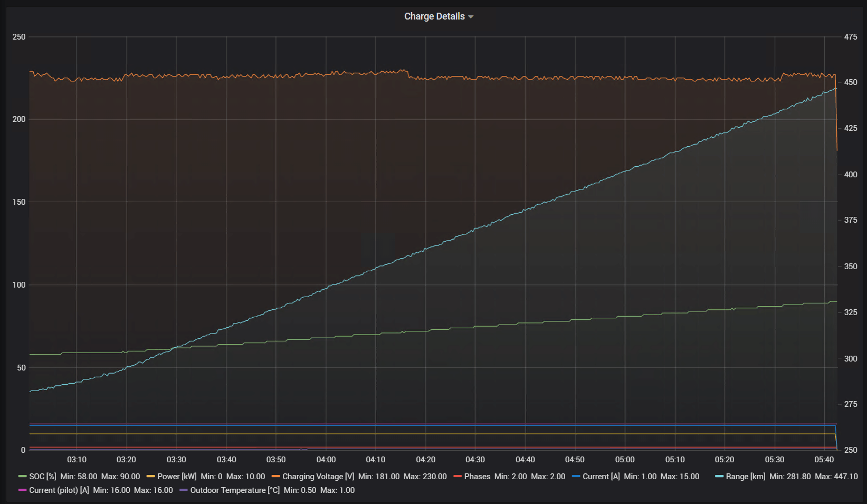Toggle the Phases legend entry
The width and height of the screenshot is (867, 504).
477,477
